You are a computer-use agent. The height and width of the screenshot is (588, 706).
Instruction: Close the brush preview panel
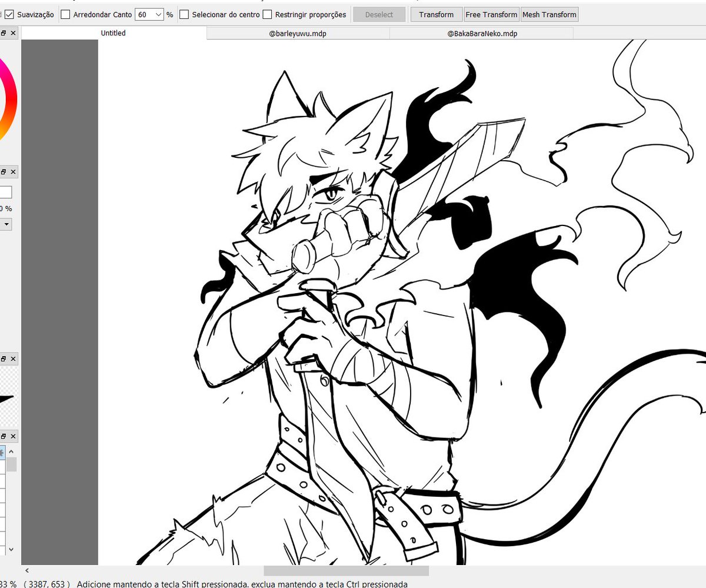click(14, 358)
